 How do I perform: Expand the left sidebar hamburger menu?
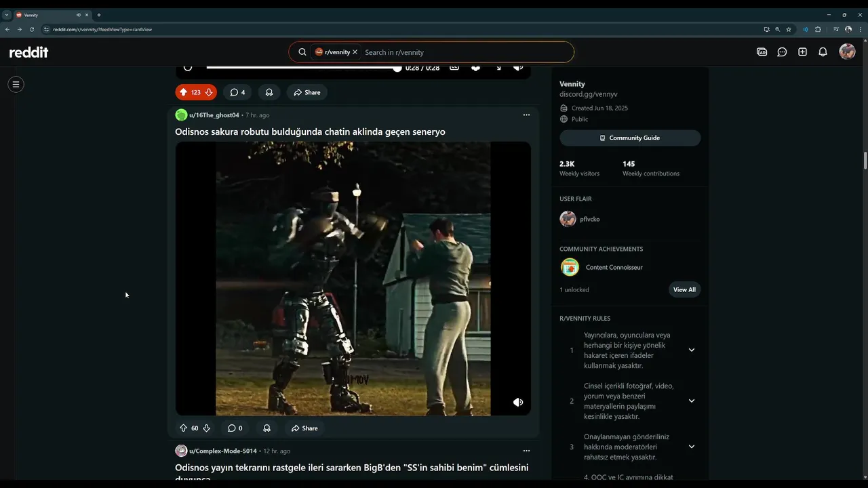pyautogui.click(x=16, y=84)
